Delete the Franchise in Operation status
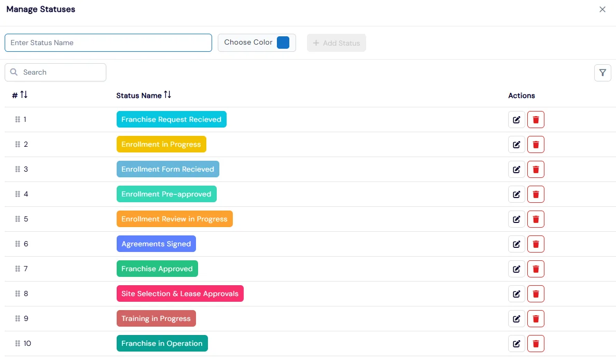616x364 pixels. [x=536, y=344]
